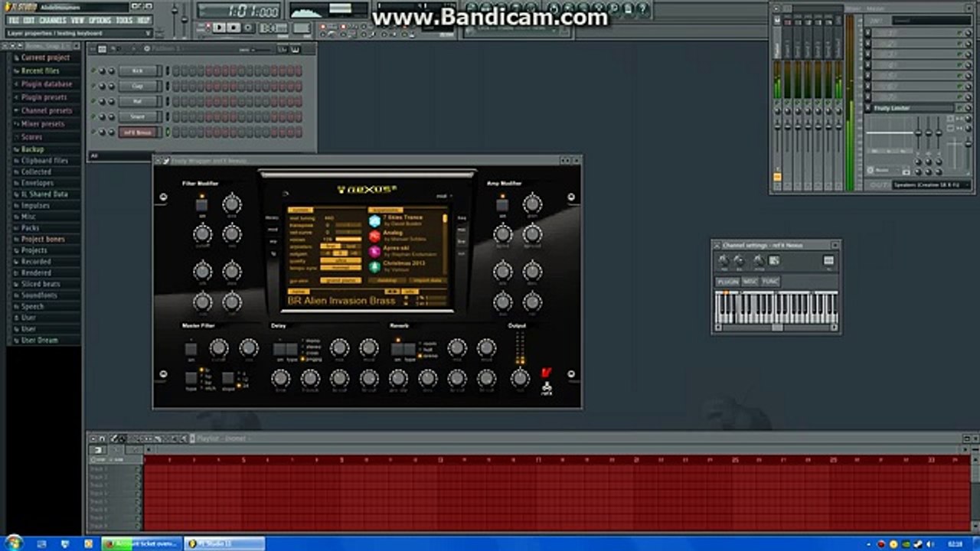Image resolution: width=980 pixels, height=551 pixels.
Task: Open the Windows Start button
Action: 14,543
